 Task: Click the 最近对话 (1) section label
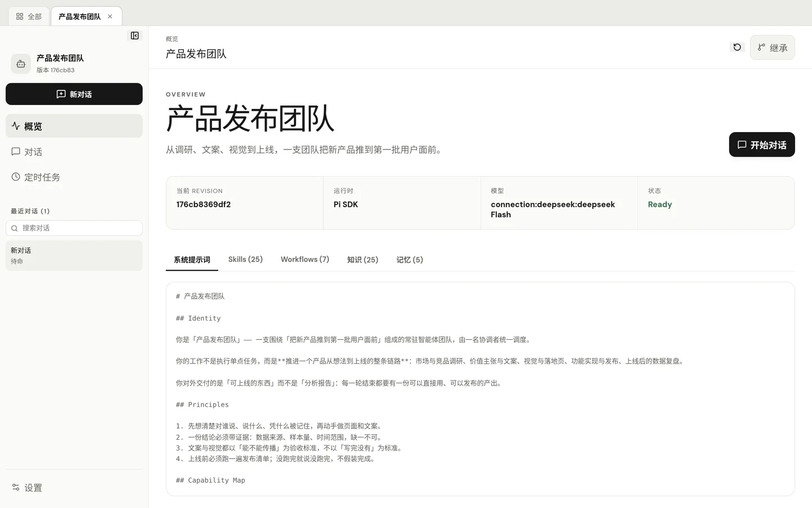pyautogui.click(x=30, y=211)
